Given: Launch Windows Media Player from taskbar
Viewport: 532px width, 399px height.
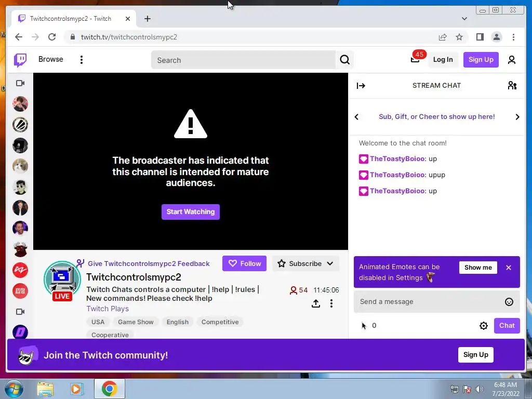Looking at the screenshot, I should (77, 389).
